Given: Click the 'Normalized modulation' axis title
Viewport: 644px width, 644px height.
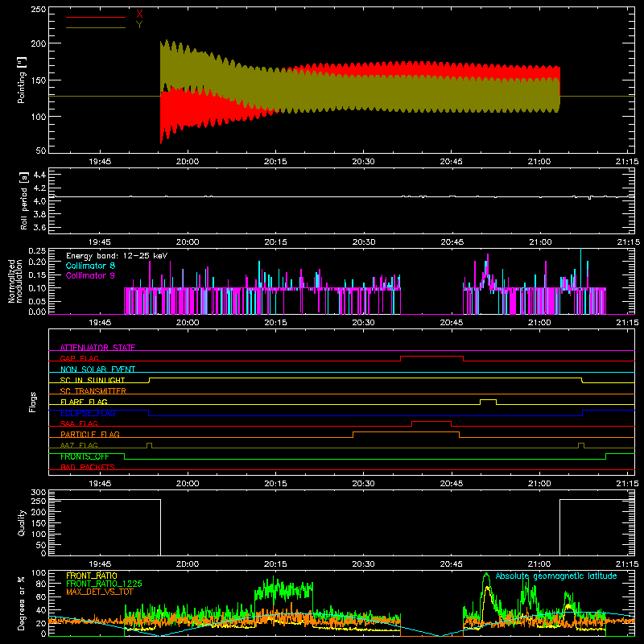Looking at the screenshot, I should [x=15, y=281].
